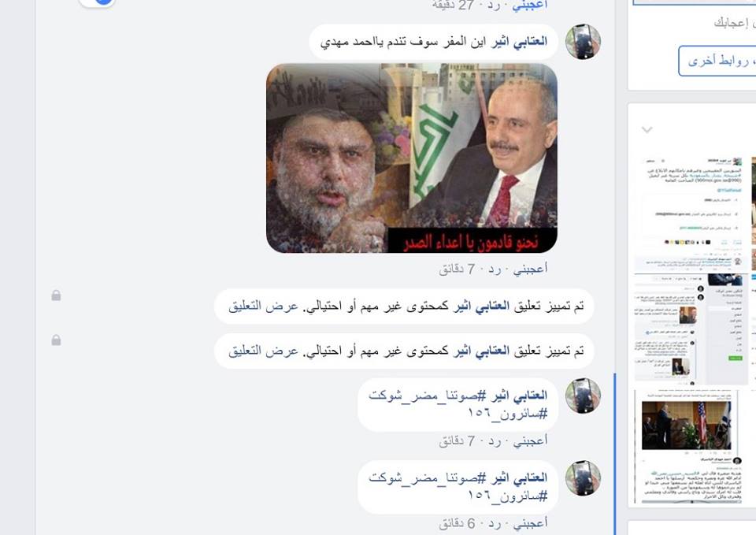This screenshot has height=535, width=756.
Task: Reveal second hidden comment via عرض التعليق
Action: tap(263, 351)
